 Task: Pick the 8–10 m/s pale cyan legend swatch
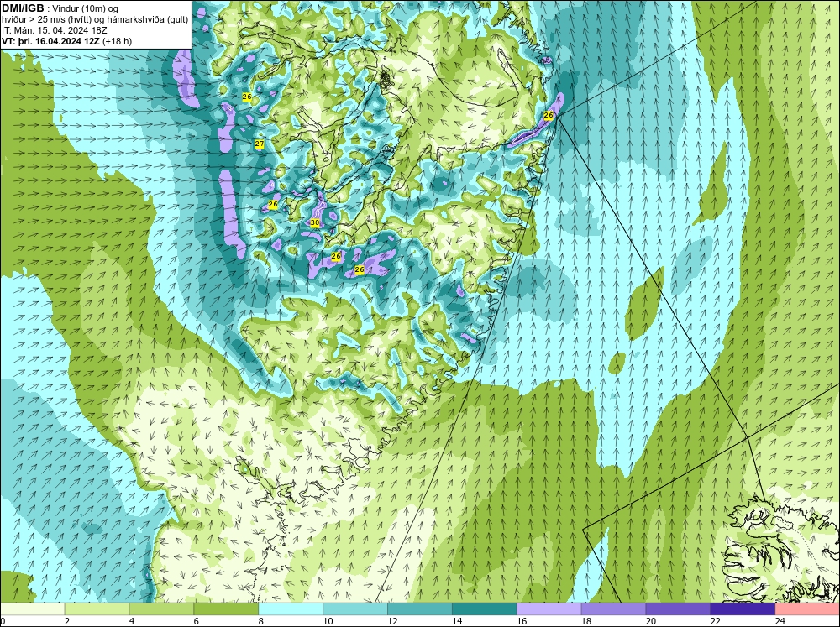click(x=291, y=609)
